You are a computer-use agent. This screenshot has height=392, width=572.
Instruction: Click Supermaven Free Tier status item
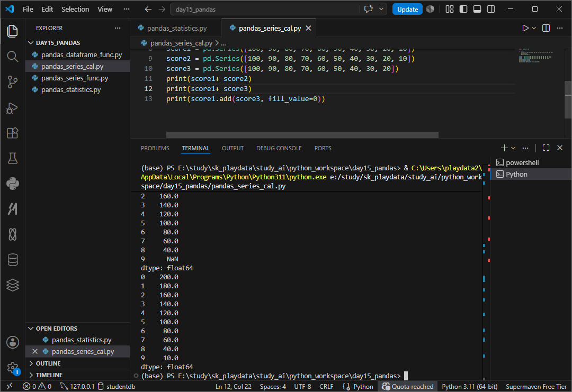point(536,387)
